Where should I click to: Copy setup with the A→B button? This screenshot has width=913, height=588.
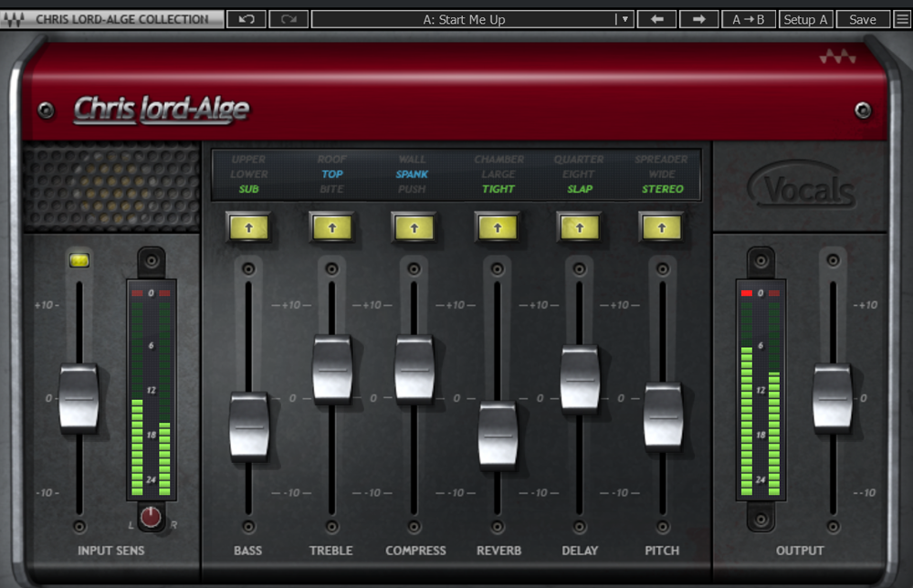[x=749, y=19]
